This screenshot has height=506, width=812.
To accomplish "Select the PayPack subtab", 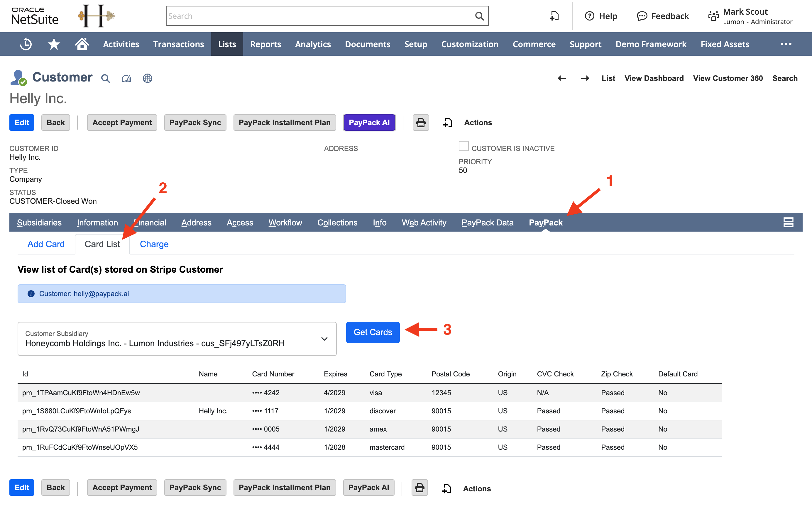I will tap(545, 223).
